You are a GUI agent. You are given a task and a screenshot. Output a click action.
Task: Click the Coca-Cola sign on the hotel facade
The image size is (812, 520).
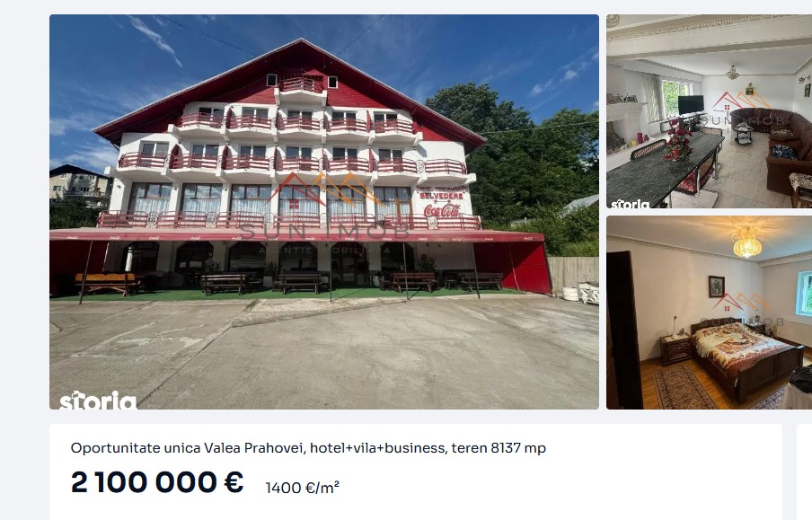pos(442,210)
